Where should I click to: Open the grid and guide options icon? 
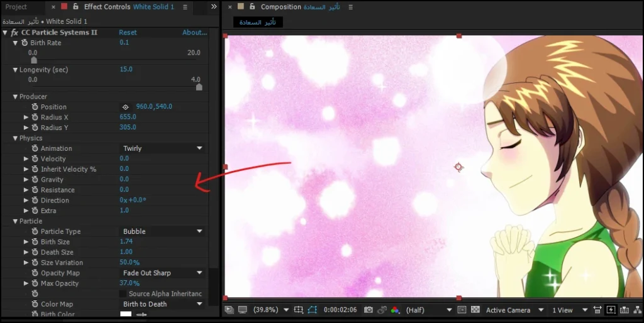pos(299,310)
